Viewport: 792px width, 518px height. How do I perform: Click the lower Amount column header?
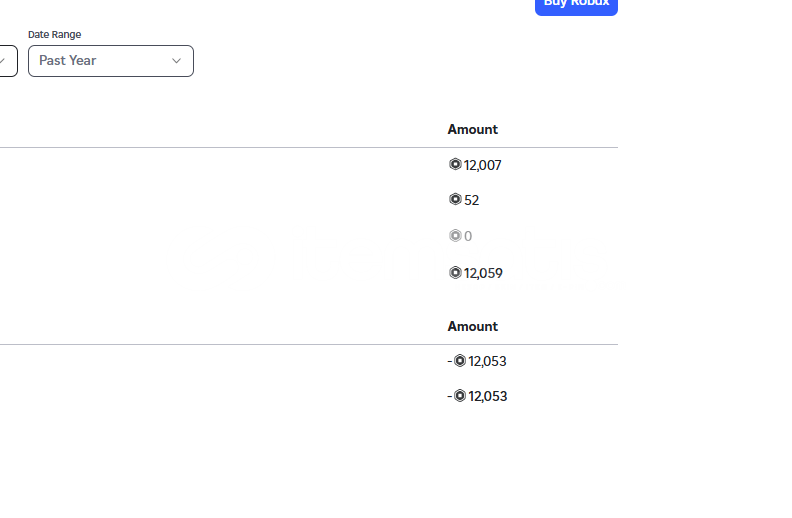(x=473, y=326)
